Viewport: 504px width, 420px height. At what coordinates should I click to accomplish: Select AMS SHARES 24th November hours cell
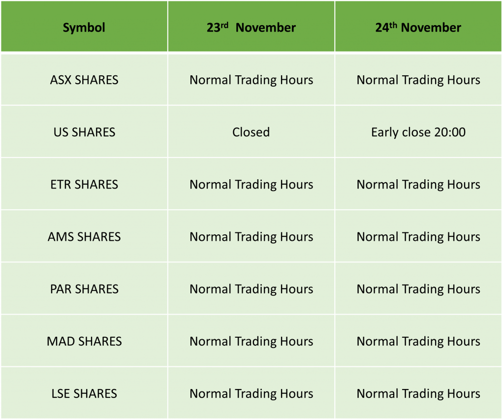[418, 237]
